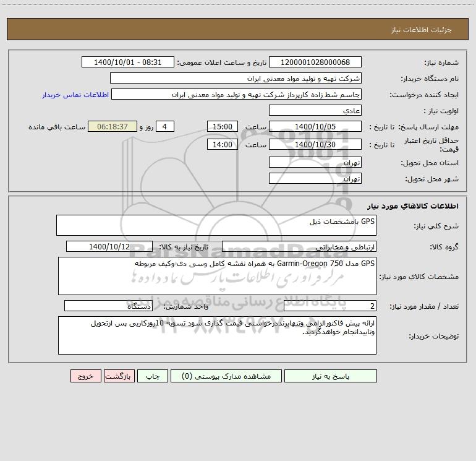Click the 'جزئیات اطلاعات نیاز' header title
Screen dimensions: 476x461
(422, 30)
